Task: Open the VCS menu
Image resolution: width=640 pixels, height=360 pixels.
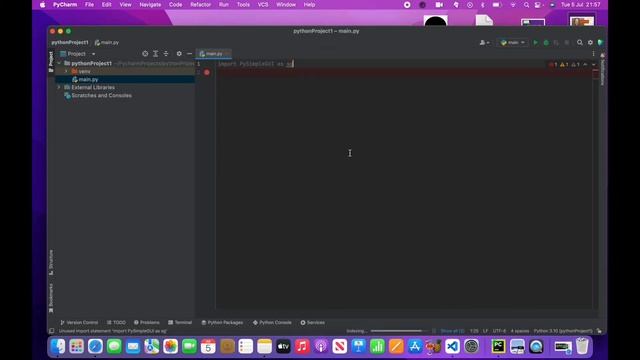Action: point(263,5)
